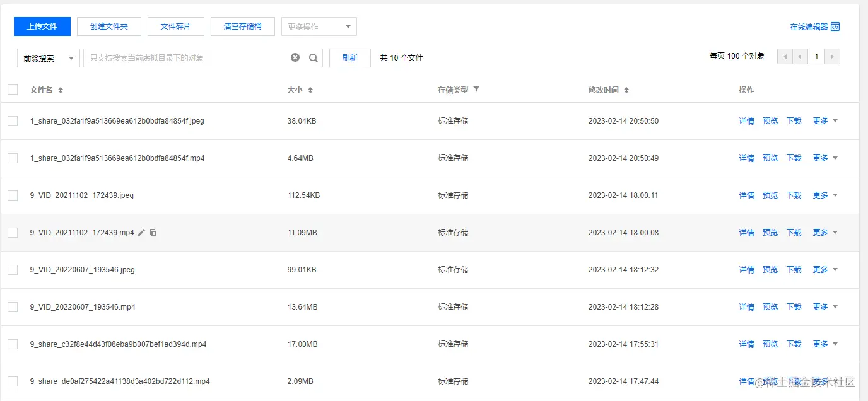Select the 9_share_de0af275422a41138d3a402bd722d112.mp4 checkbox
This screenshot has width=868, height=401.
(x=13, y=381)
